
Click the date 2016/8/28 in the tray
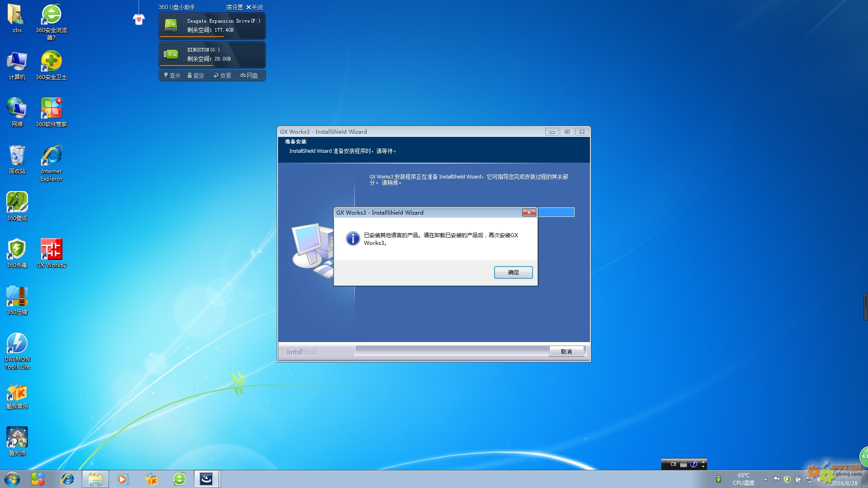[x=844, y=483]
